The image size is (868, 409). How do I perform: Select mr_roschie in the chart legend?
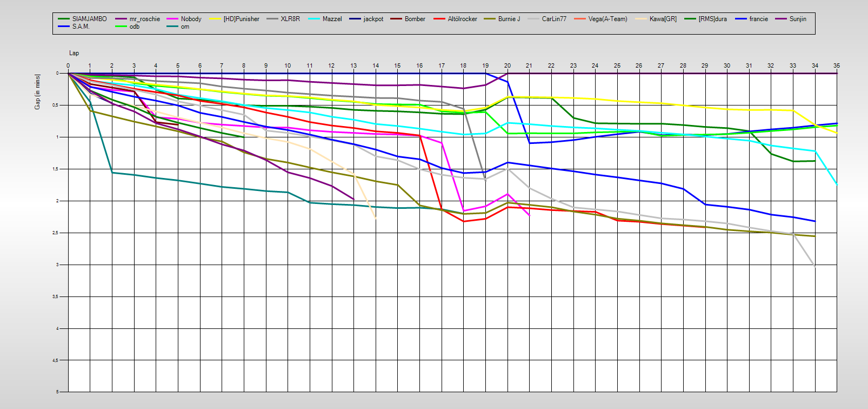(x=144, y=19)
